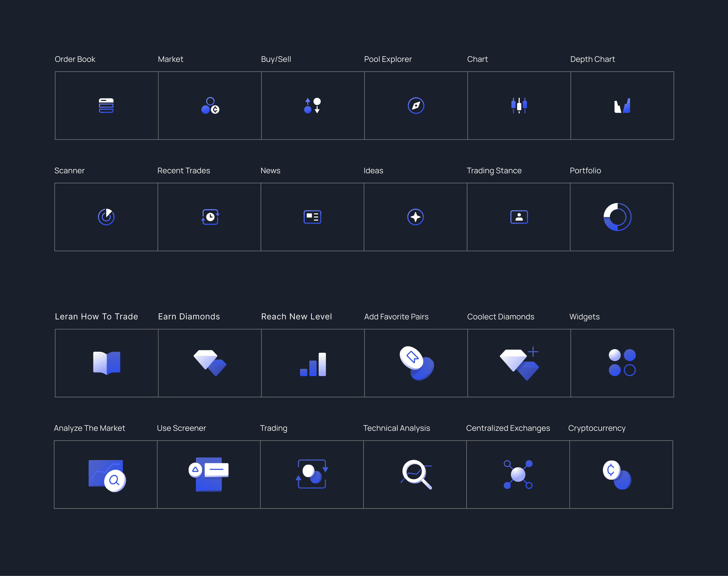The height and width of the screenshot is (576, 728).
Task: Click the Widgets four-circle icon
Action: [x=622, y=363]
